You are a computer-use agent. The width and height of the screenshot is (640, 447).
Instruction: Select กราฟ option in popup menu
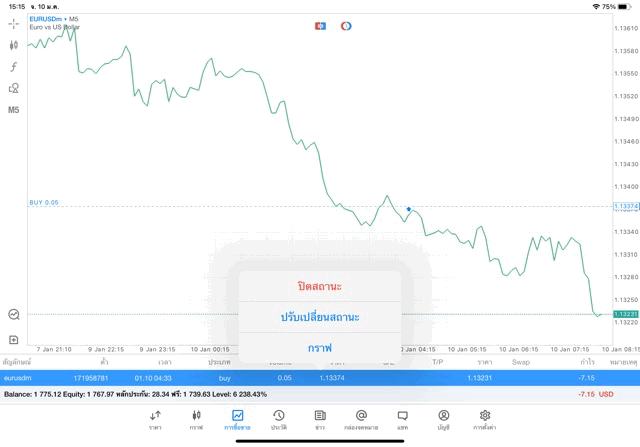click(x=320, y=347)
